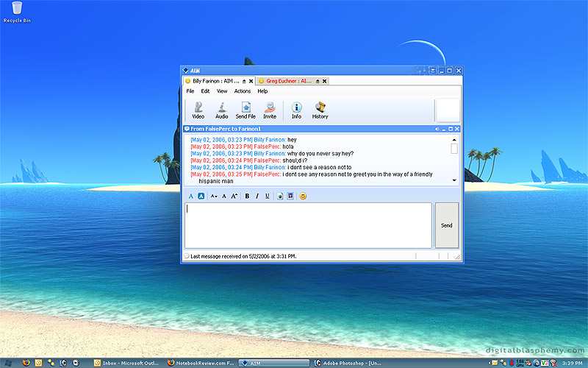
Task: Switch to Adobe Photoshop taskbar button
Action: 348,363
